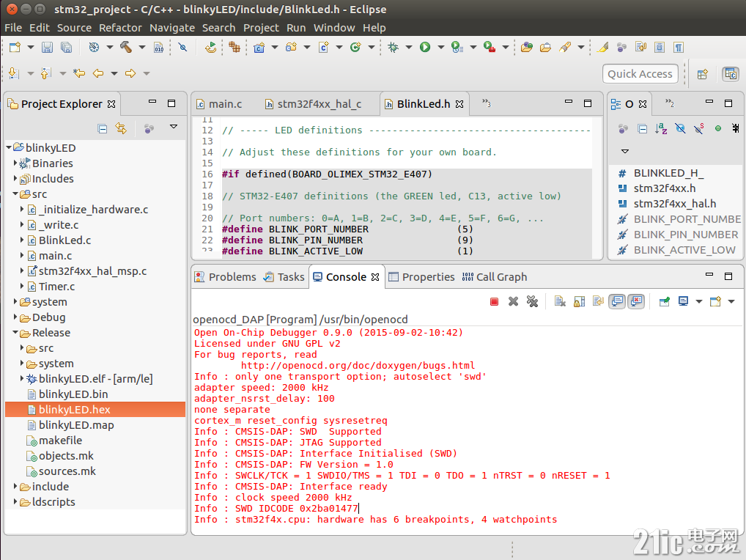This screenshot has height=560, width=746.
Task: Click the green Run button icon
Action: [425, 47]
